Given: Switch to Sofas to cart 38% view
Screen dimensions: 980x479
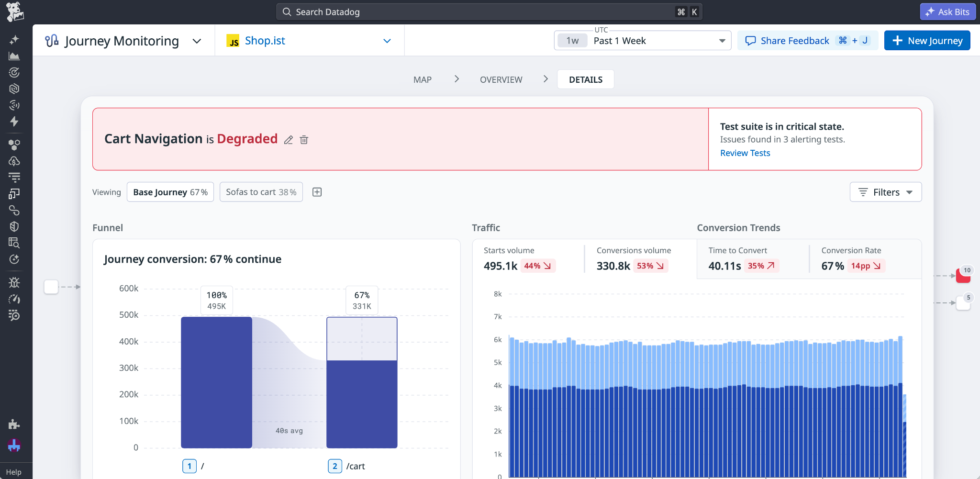Looking at the screenshot, I should click(261, 192).
